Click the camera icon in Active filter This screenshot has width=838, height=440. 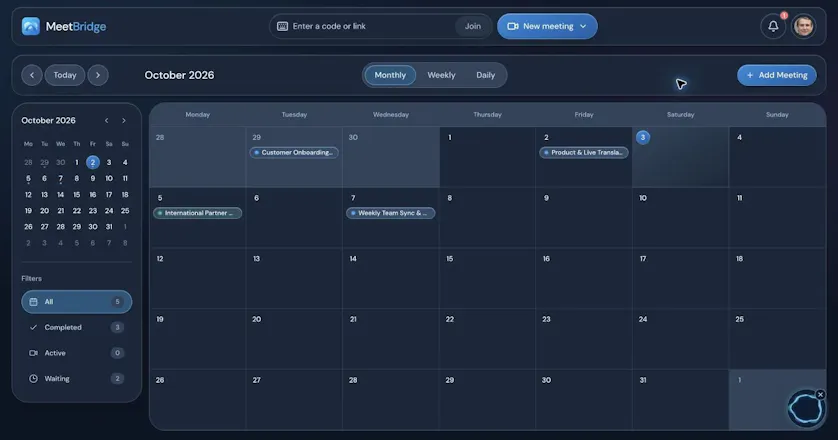click(33, 353)
